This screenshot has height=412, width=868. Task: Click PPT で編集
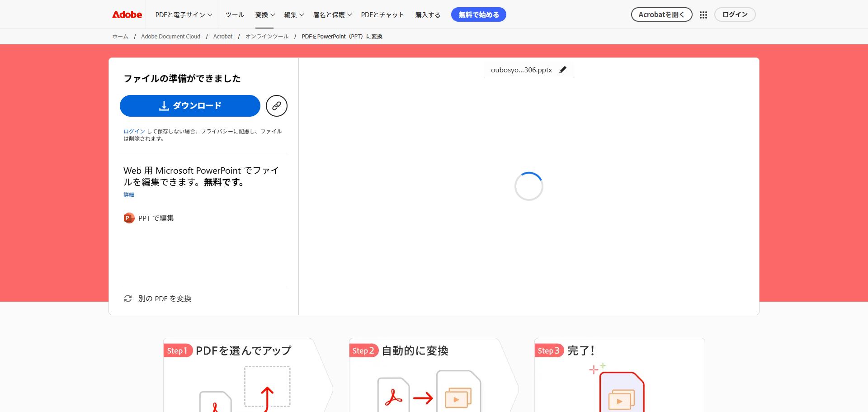point(156,218)
